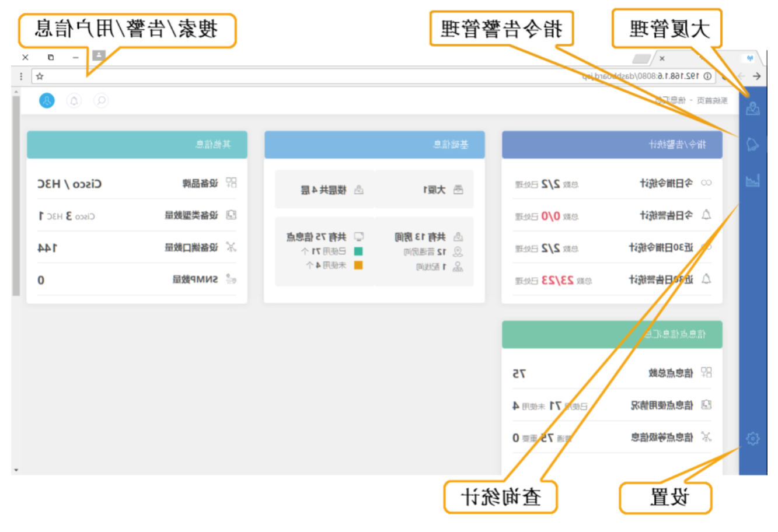Click the 共有75信息点 text
The image size is (778, 532).
[x=316, y=237]
